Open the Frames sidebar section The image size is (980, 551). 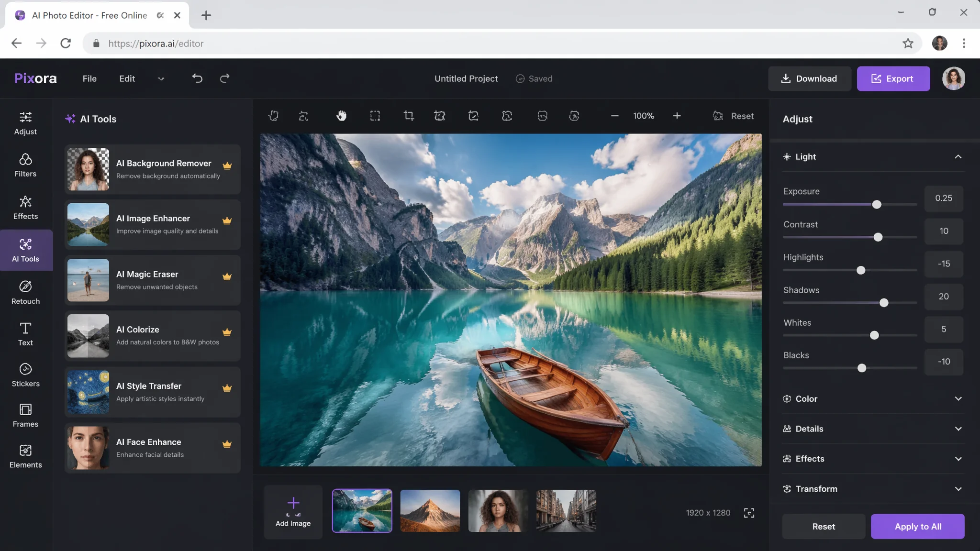(x=25, y=416)
